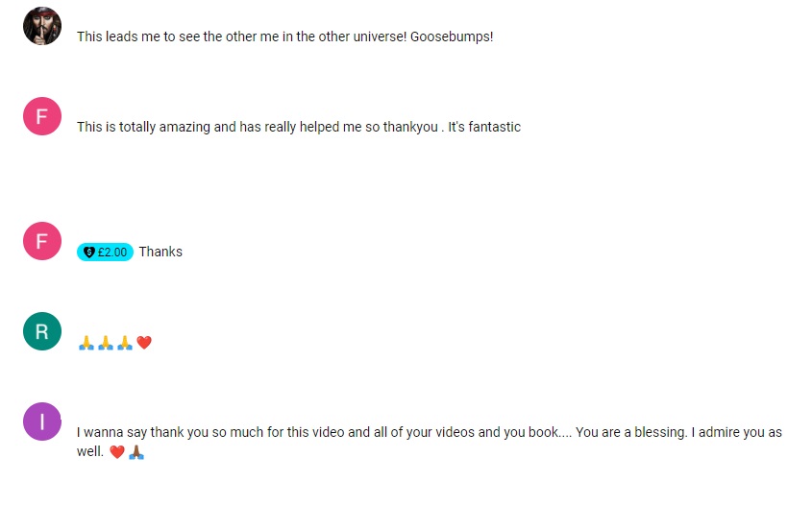
Task: Click the first praying hands emoji in R's comment
Action: point(86,343)
